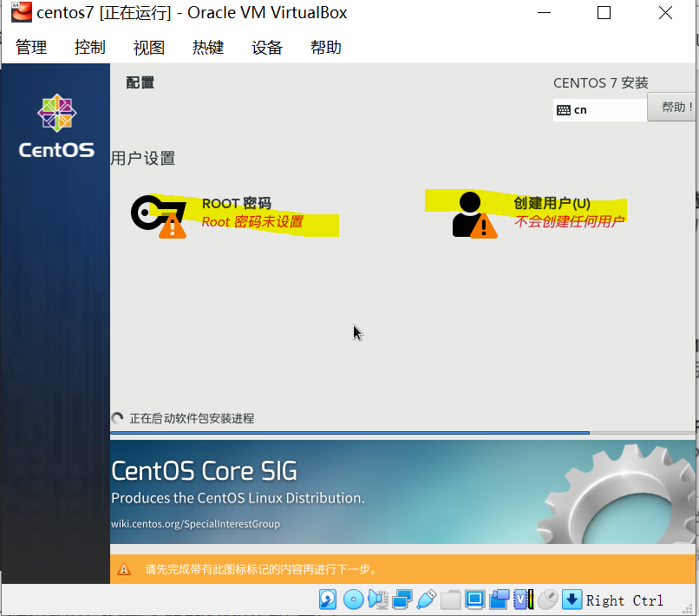Click the mouse integration status icon
Viewport: 699px width, 616px height.
coord(548,600)
